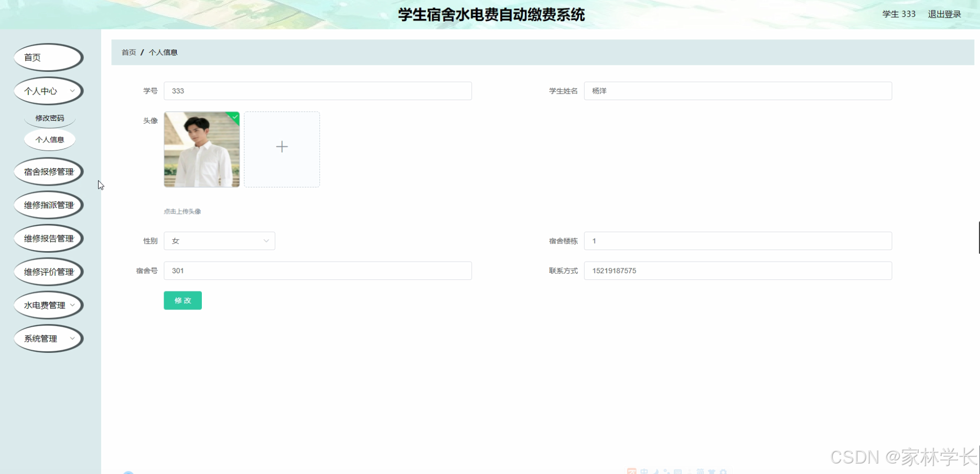Click the 退出登录 logout link
This screenshot has width=980, height=474.
coord(944,14)
